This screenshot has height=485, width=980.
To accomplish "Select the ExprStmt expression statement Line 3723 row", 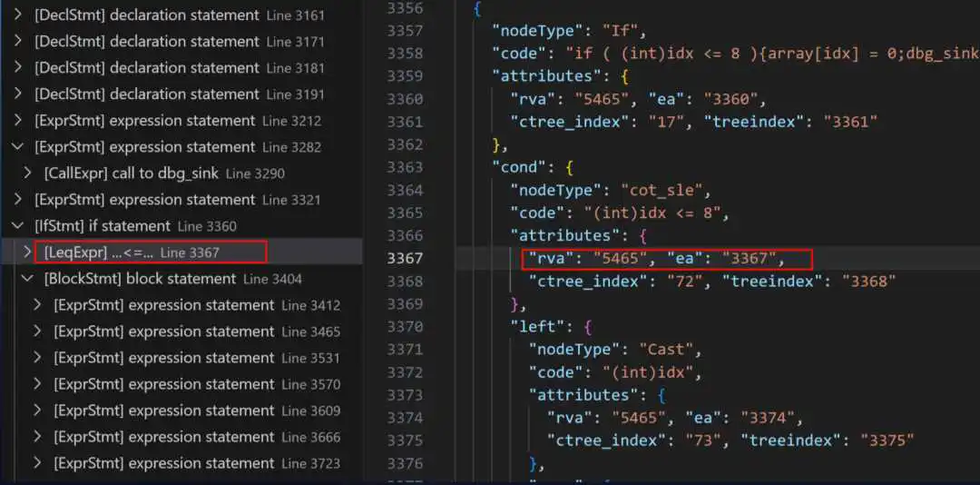I will click(x=181, y=463).
